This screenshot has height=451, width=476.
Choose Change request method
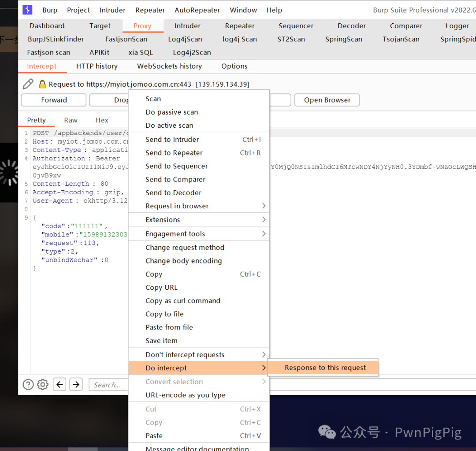tap(199, 248)
